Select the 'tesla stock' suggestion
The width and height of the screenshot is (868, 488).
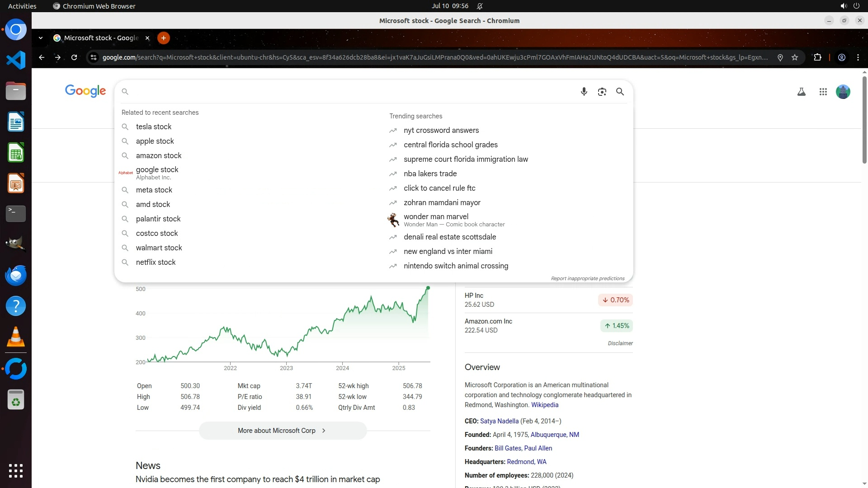[x=153, y=127]
